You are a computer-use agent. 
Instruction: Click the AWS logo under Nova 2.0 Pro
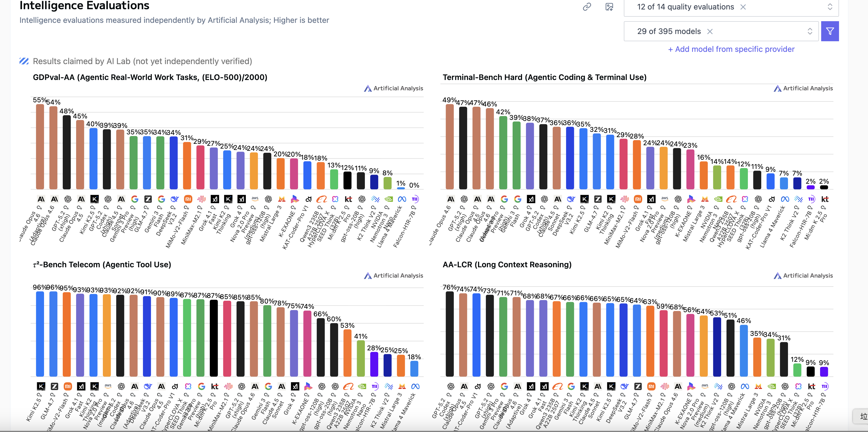tap(255, 199)
